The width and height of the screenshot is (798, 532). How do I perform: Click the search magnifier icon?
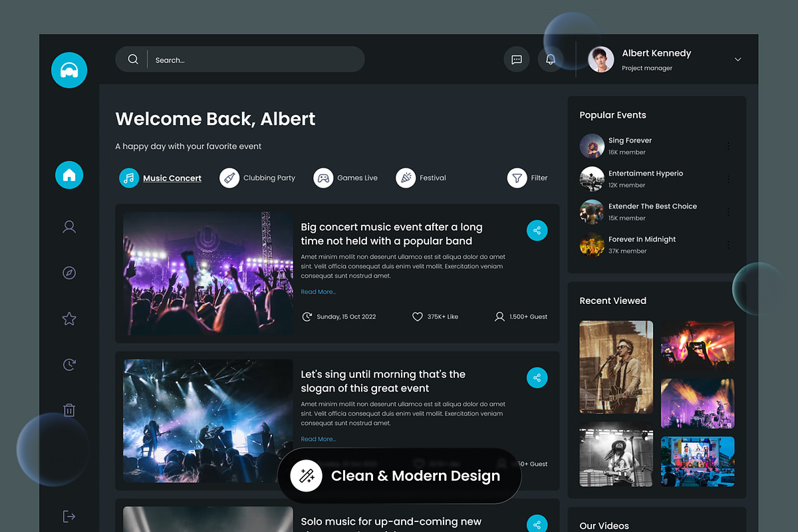click(133, 59)
